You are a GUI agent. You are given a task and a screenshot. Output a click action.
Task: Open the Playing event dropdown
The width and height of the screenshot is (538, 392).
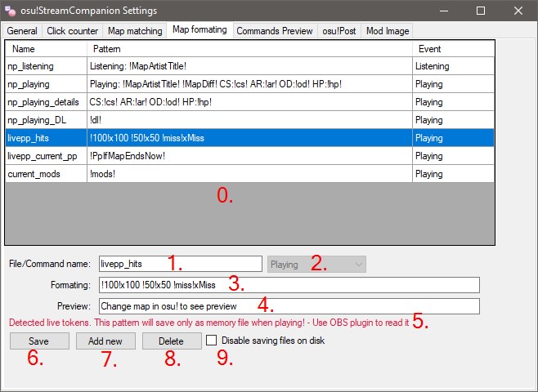point(316,264)
